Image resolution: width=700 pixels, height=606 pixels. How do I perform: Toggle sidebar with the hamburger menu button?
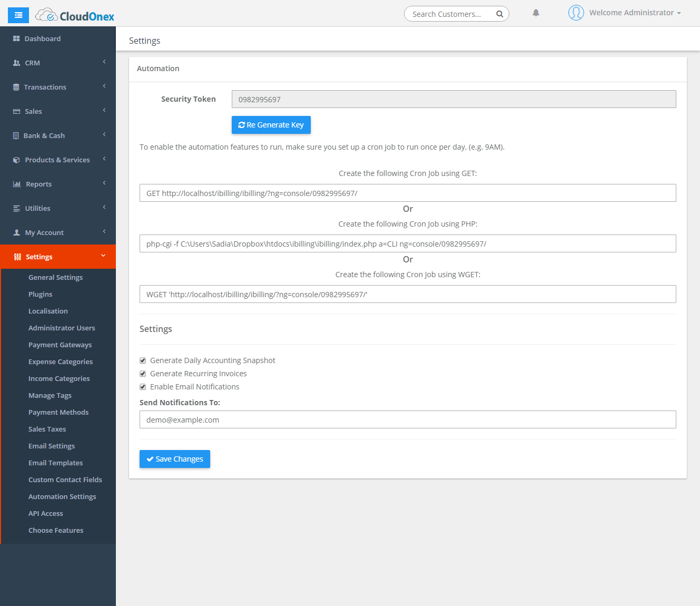tap(18, 15)
